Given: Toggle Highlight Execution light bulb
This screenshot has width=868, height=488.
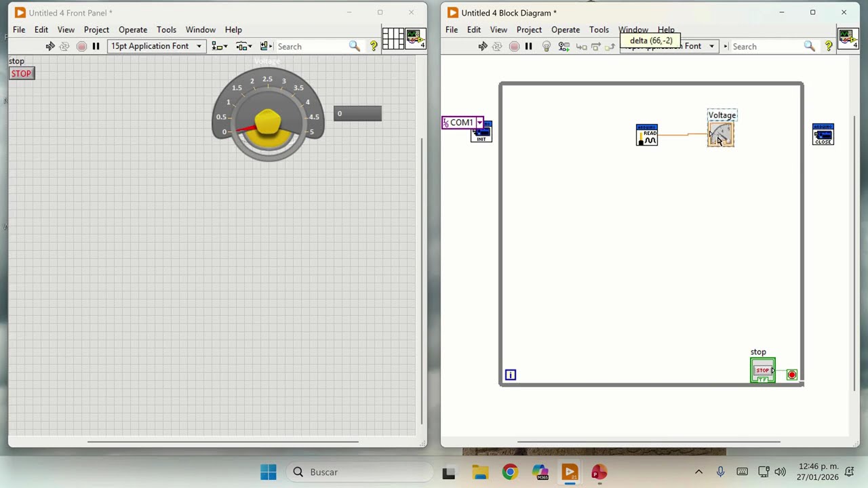Looking at the screenshot, I should point(547,46).
